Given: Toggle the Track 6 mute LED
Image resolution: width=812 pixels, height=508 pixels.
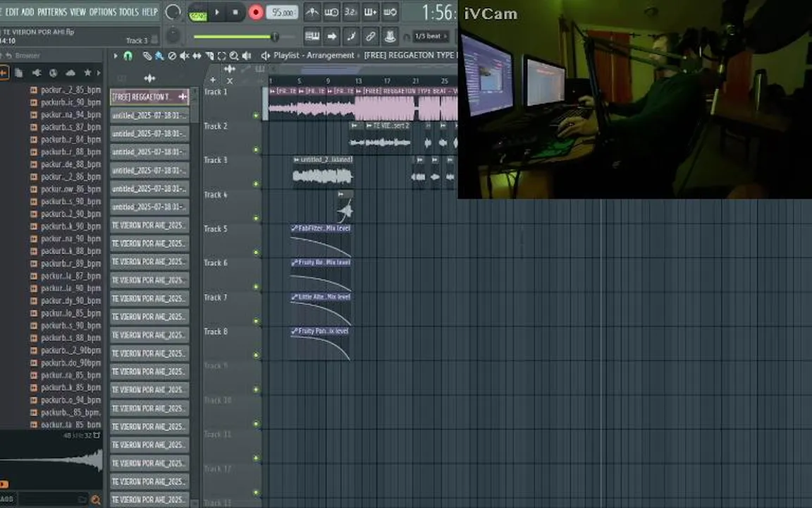Looking at the screenshot, I should pos(256,286).
